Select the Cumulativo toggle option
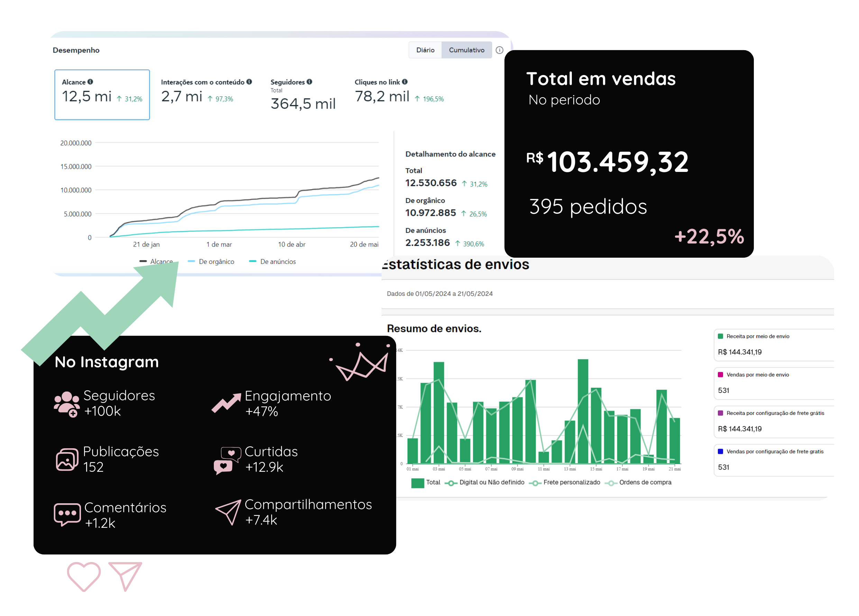This screenshot has height=616, width=859. pos(466,50)
